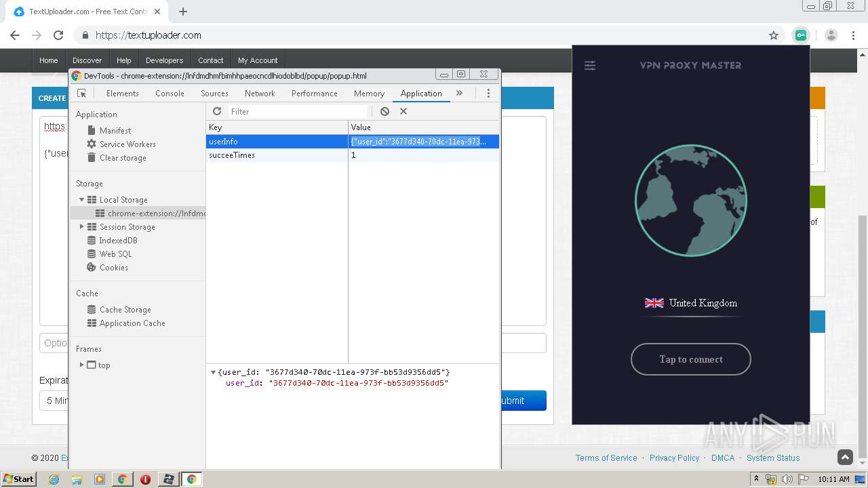
Task: Go back with the browser back arrow
Action: 15,35
